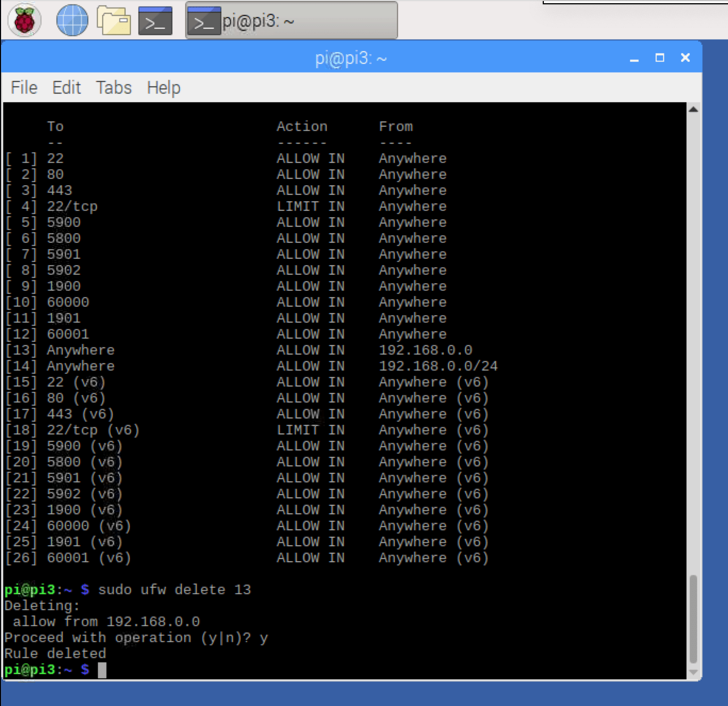Open the Help menu
Screen dimensions: 728x706
[x=163, y=87]
